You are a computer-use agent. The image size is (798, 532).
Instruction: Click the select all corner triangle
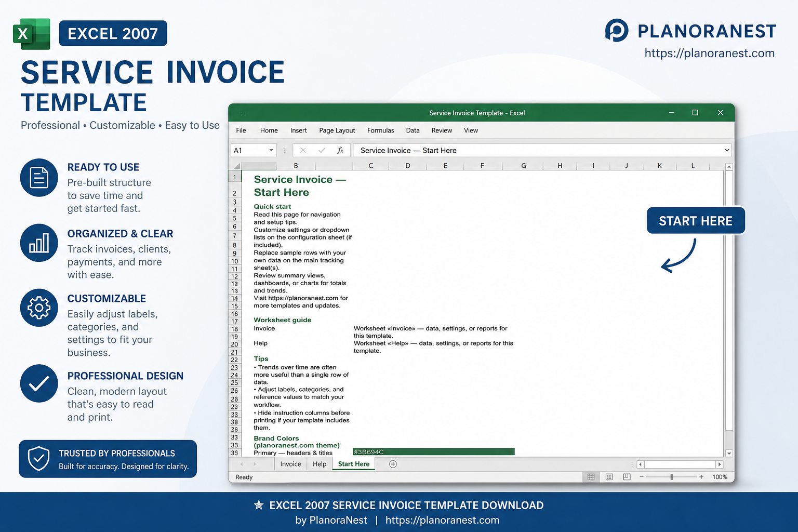pos(237,166)
